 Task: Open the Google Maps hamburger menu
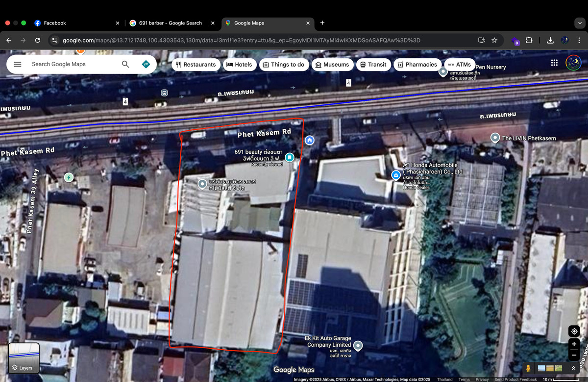[18, 64]
